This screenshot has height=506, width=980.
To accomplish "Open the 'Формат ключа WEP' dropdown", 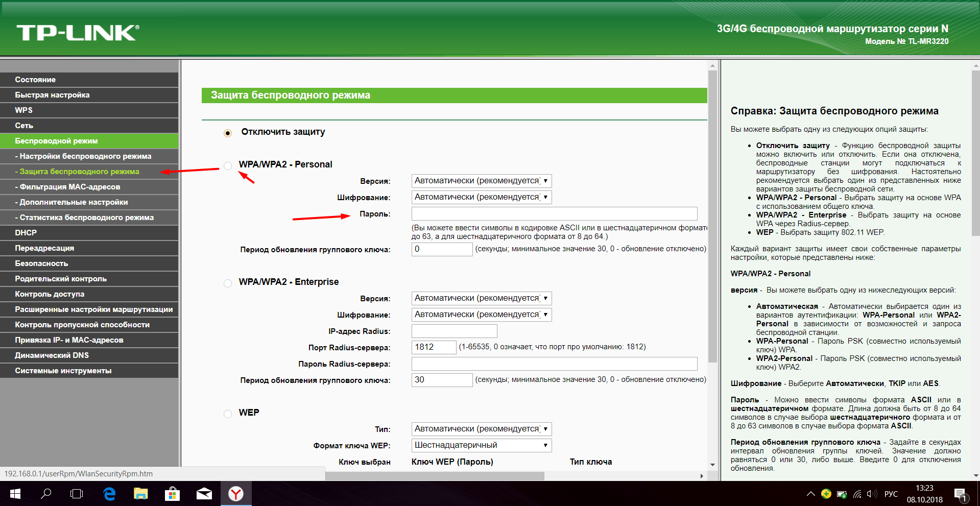I will pos(482,445).
